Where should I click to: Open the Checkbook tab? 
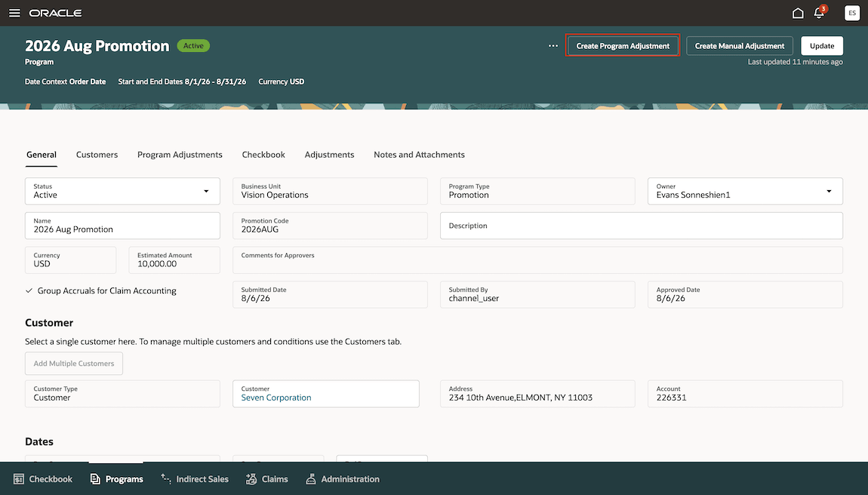pyautogui.click(x=263, y=155)
